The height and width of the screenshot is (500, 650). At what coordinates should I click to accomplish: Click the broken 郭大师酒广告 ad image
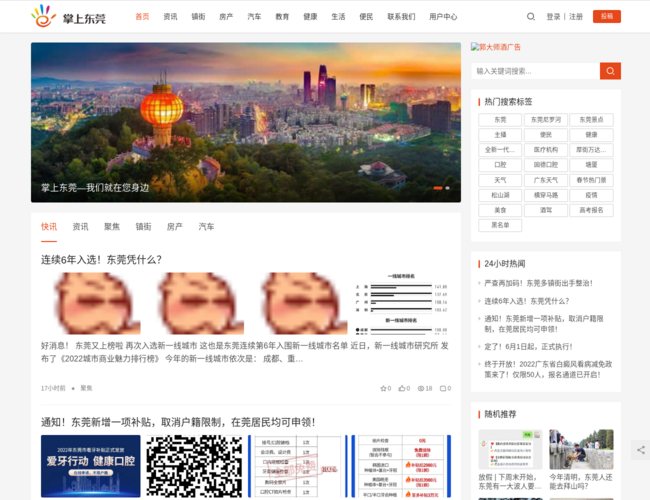pyautogui.click(x=497, y=47)
